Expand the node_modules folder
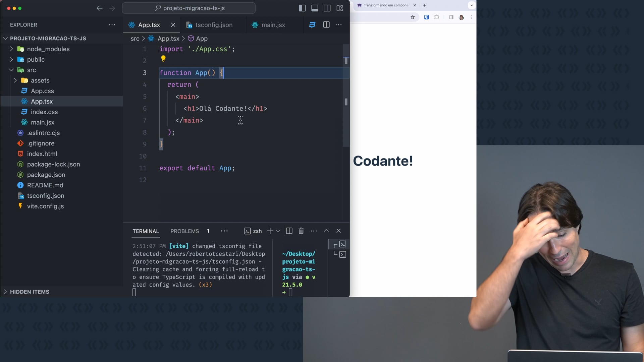The width and height of the screenshot is (644, 362). click(48, 49)
